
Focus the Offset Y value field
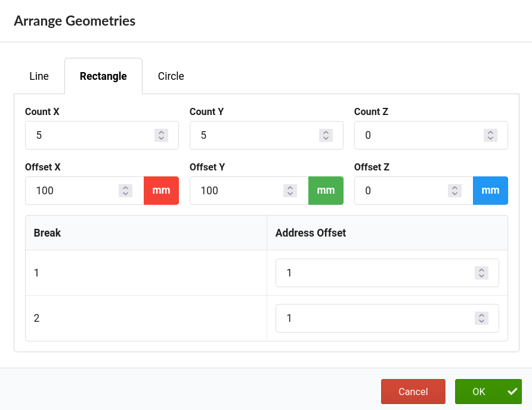tap(249, 191)
